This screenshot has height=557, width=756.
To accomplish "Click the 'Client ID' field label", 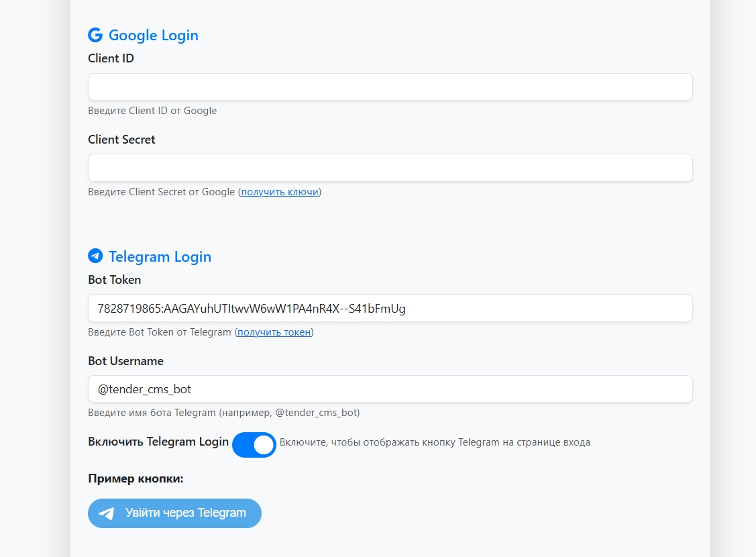I will (111, 58).
